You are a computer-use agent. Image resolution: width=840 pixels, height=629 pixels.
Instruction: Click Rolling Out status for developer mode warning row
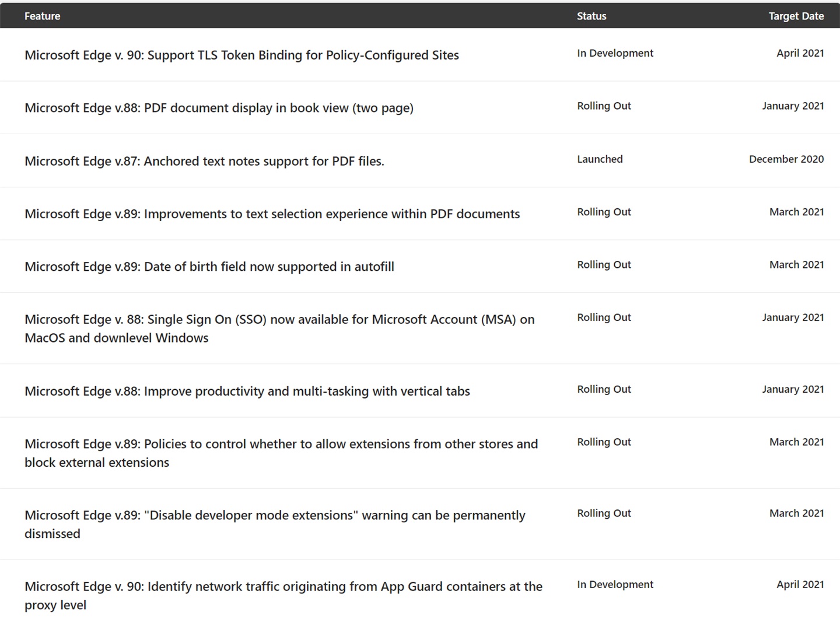604,513
